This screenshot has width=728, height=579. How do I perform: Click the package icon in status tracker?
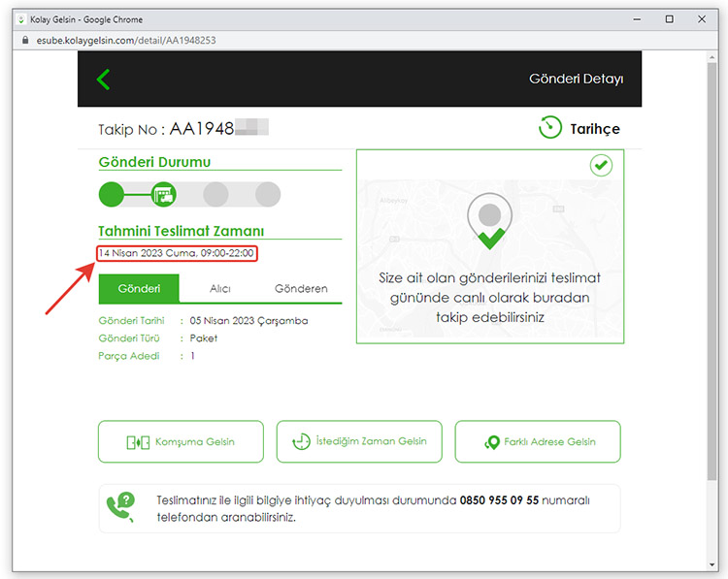click(164, 194)
